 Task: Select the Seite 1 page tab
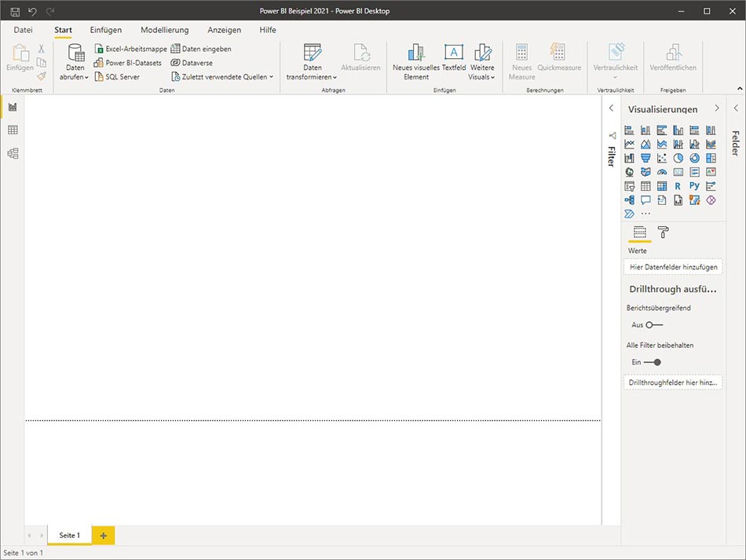[x=69, y=535]
